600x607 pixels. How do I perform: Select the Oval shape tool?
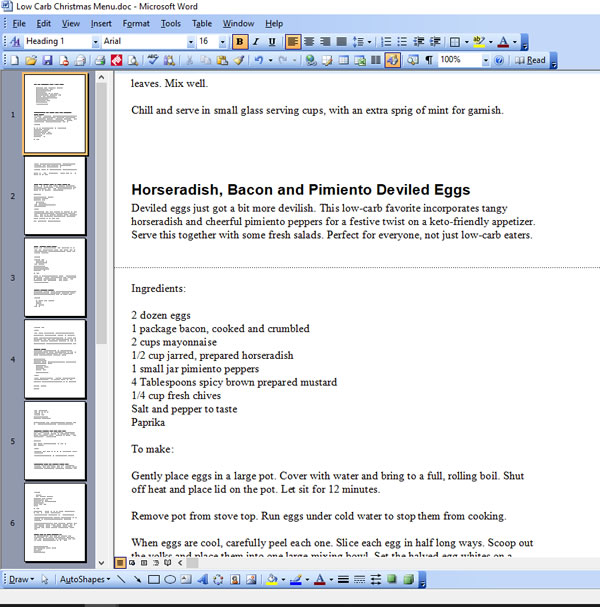click(170, 580)
